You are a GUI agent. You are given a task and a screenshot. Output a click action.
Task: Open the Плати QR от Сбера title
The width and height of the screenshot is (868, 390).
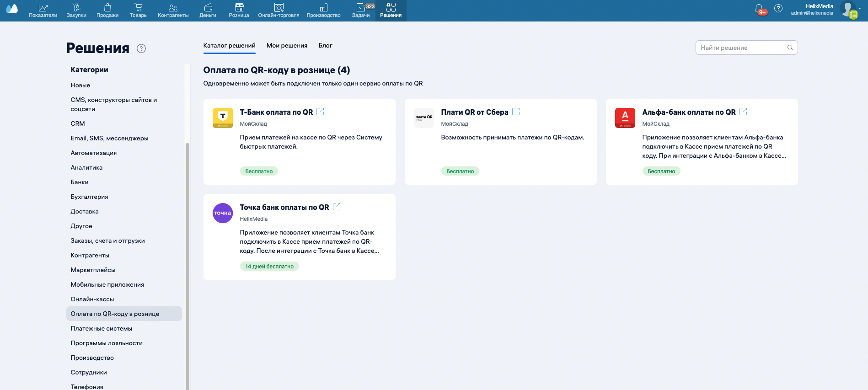475,112
